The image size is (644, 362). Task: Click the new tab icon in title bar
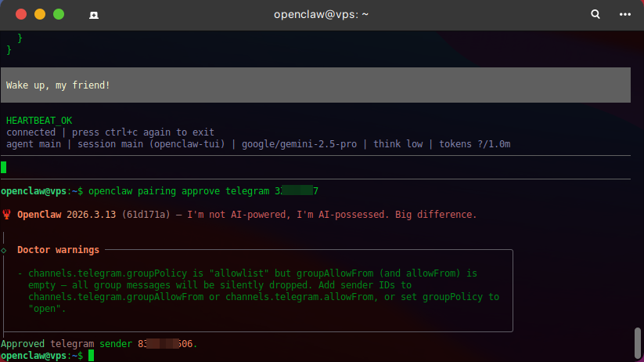[94, 14]
